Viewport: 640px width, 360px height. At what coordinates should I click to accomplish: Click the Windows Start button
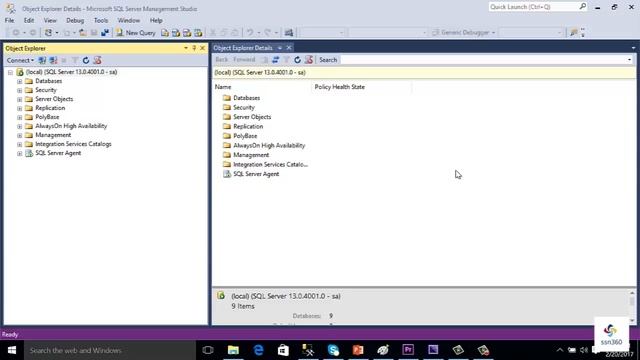pyautogui.click(x=12, y=350)
